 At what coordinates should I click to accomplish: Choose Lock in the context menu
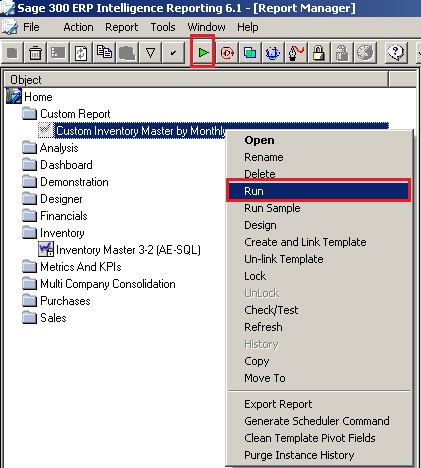tap(318, 276)
